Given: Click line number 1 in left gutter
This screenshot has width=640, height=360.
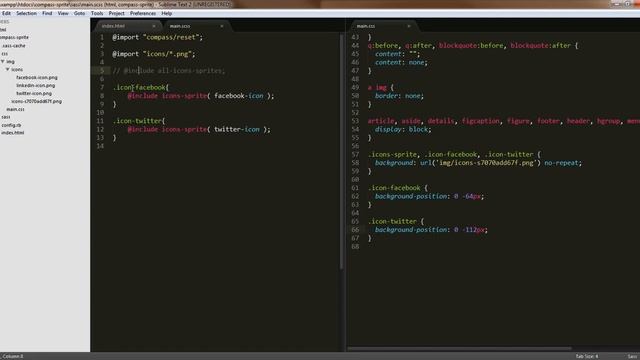Looking at the screenshot, I should [102, 37].
